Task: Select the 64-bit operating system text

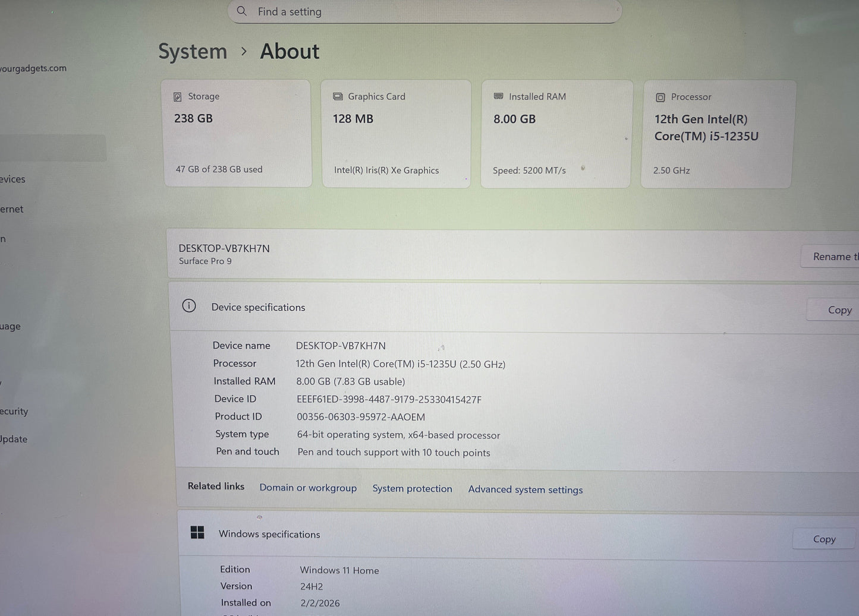Action: pos(398,435)
